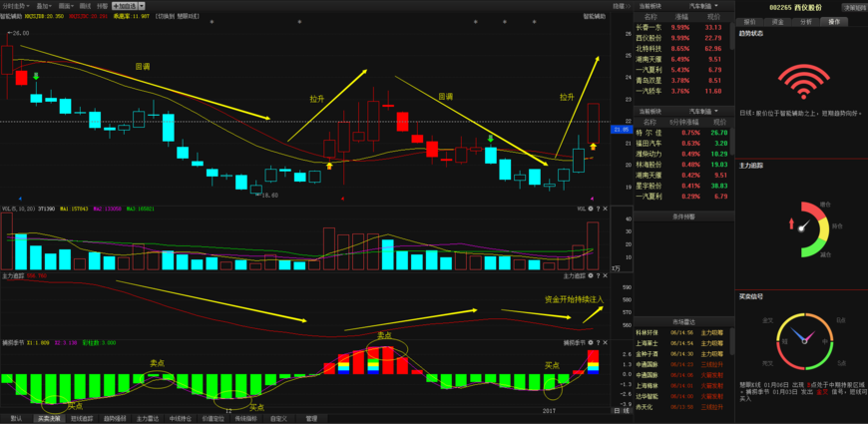868x424 pixels.
Task: Open help for the 主力追踪 indicator
Action: 598,275
